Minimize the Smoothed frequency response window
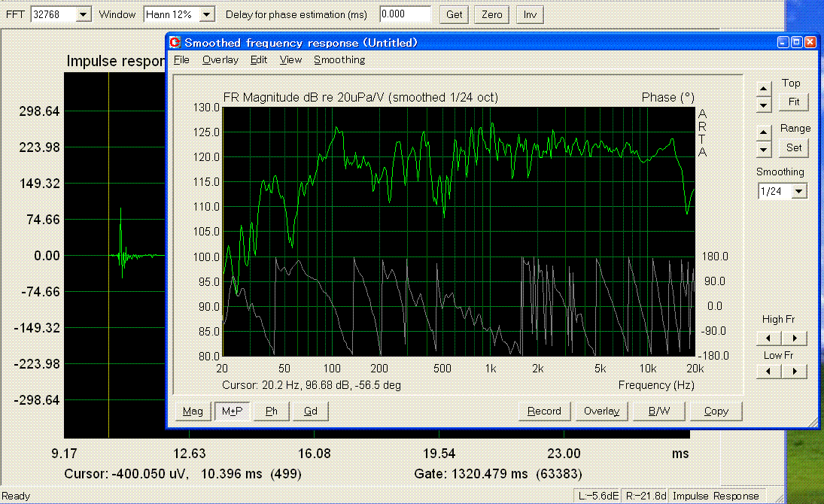Screen dimensions: 824x504 (x=783, y=43)
